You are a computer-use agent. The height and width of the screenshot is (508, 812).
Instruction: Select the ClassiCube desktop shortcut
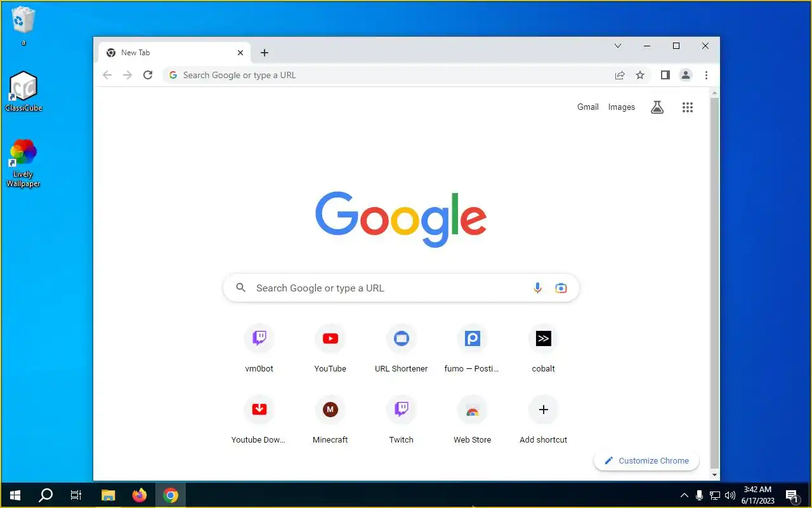click(x=23, y=91)
